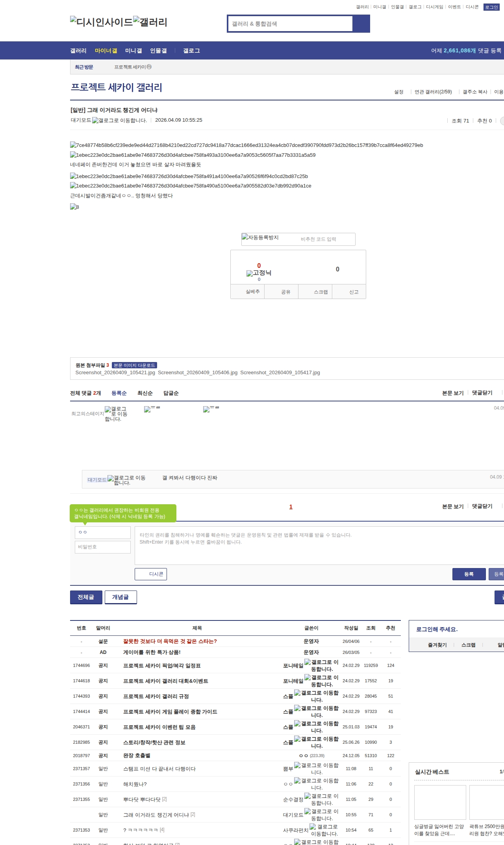Click 이벤트 in the top utility links
The height and width of the screenshot is (845, 504).
tap(454, 7)
